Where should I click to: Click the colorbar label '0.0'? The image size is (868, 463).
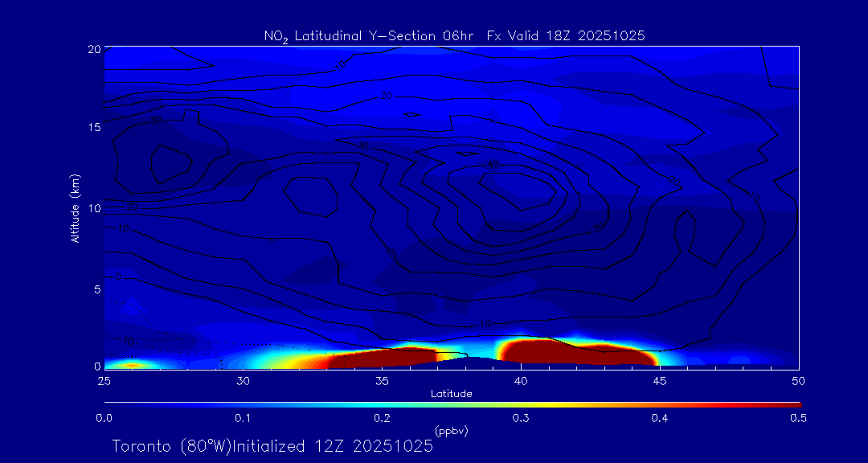(x=104, y=419)
